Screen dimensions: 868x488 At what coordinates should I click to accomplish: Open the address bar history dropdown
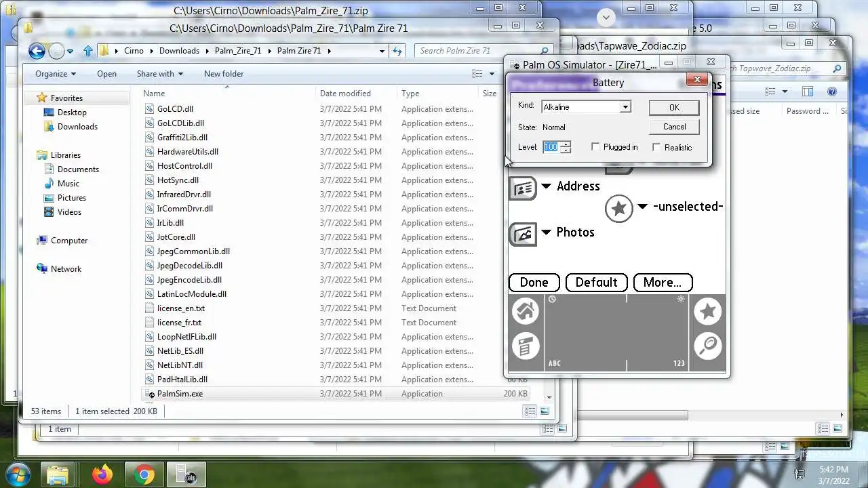click(382, 51)
